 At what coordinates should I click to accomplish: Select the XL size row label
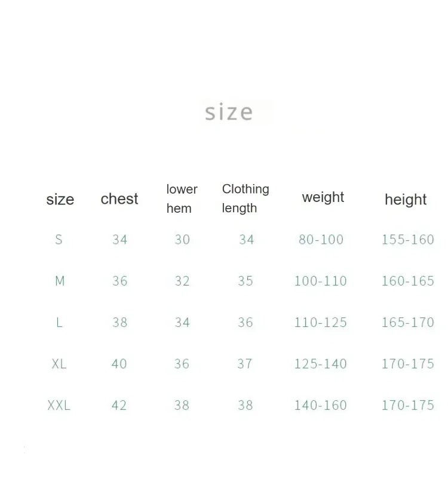click(59, 364)
